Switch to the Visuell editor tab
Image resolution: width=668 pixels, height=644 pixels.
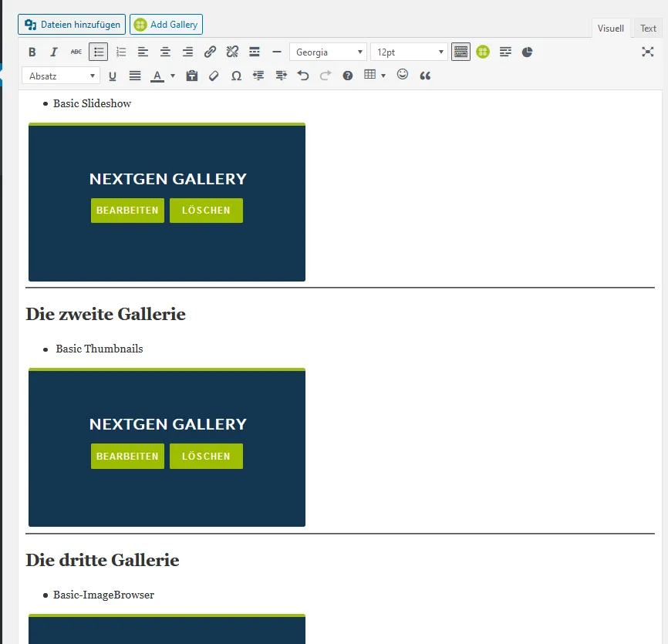pyautogui.click(x=611, y=28)
